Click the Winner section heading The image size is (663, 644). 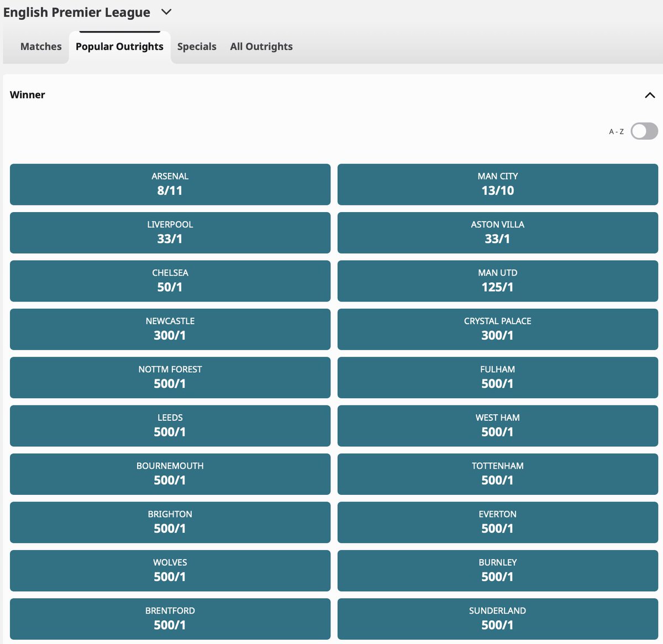click(28, 95)
